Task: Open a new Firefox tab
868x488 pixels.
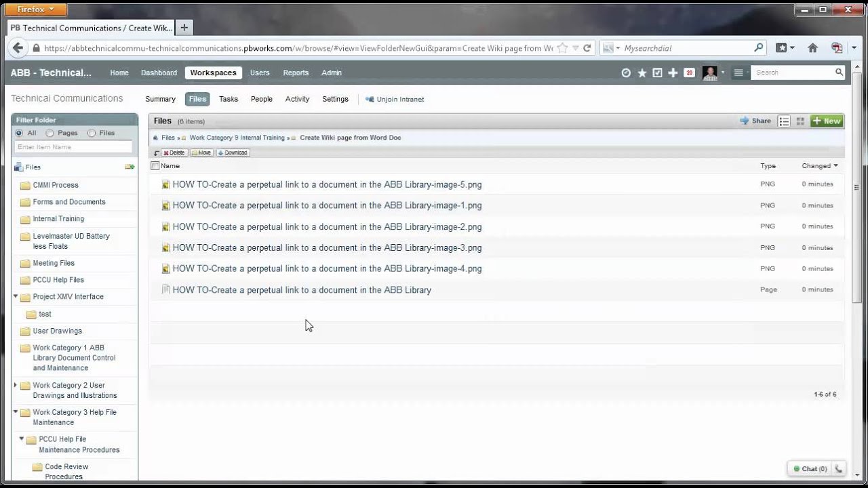Action: point(184,28)
